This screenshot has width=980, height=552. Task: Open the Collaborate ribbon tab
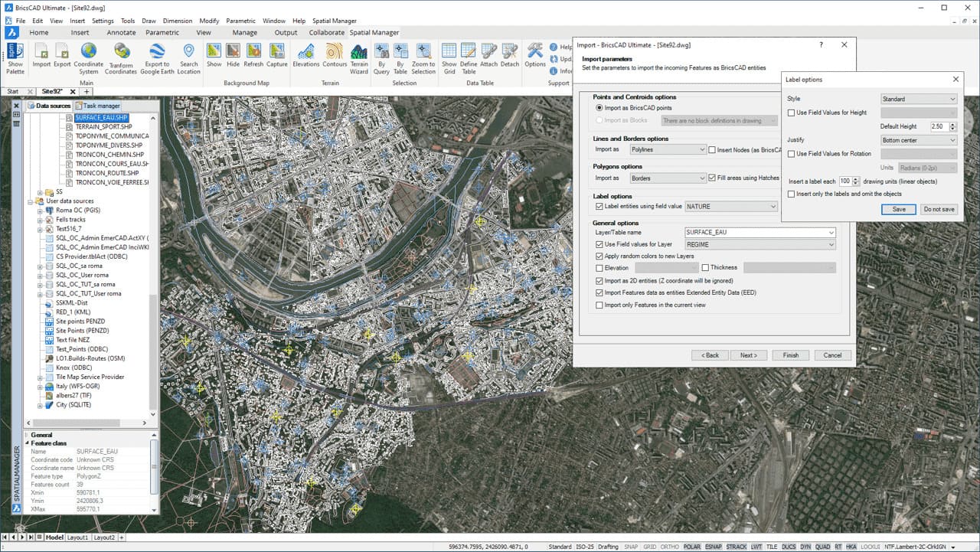(x=327, y=33)
